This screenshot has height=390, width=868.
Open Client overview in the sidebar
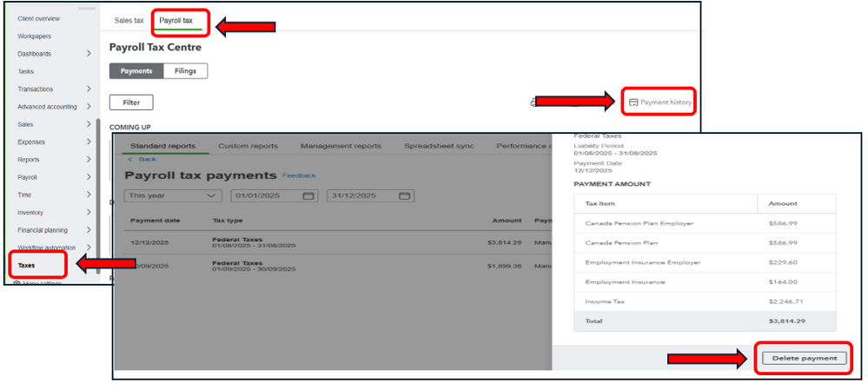(x=39, y=19)
